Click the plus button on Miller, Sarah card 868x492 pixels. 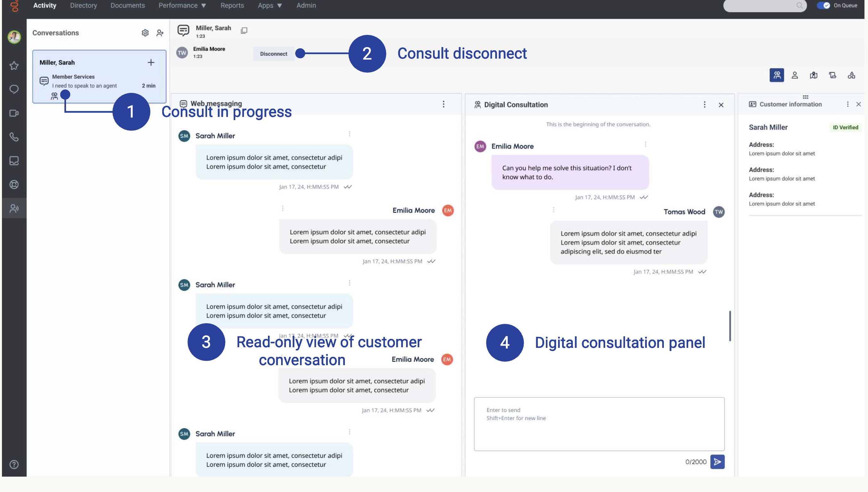pos(151,62)
